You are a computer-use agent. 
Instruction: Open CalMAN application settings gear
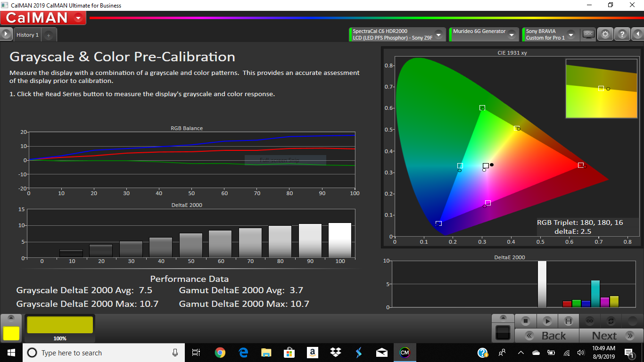605,34
